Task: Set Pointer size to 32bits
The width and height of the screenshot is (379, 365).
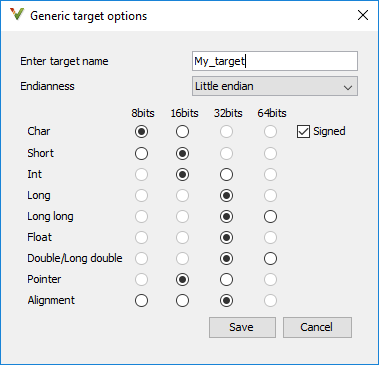Action: 226,280
